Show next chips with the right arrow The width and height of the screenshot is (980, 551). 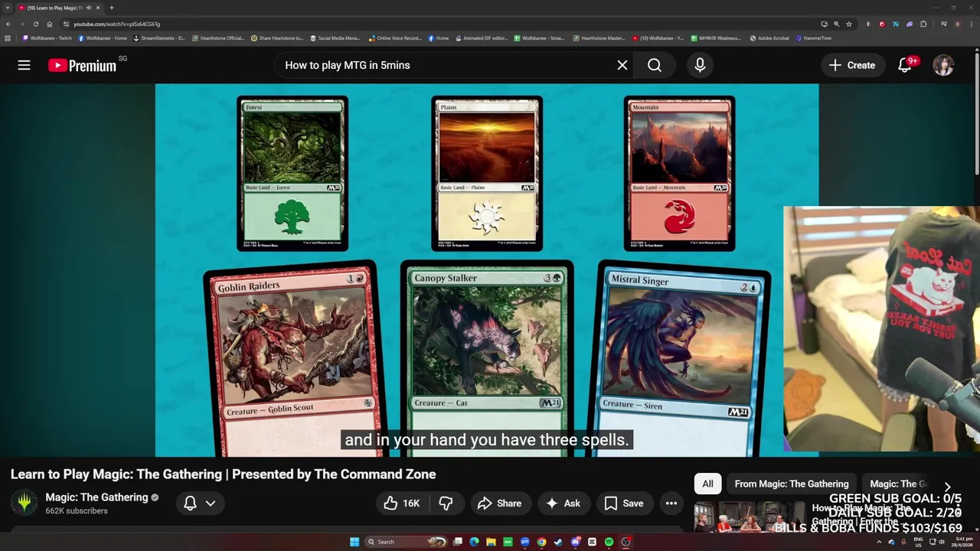tap(947, 487)
